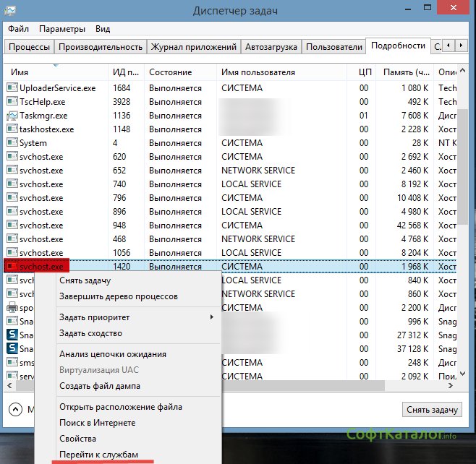Screen dimensions: 476x464
Task: Switch to the Производительность tab
Action: tap(101, 47)
